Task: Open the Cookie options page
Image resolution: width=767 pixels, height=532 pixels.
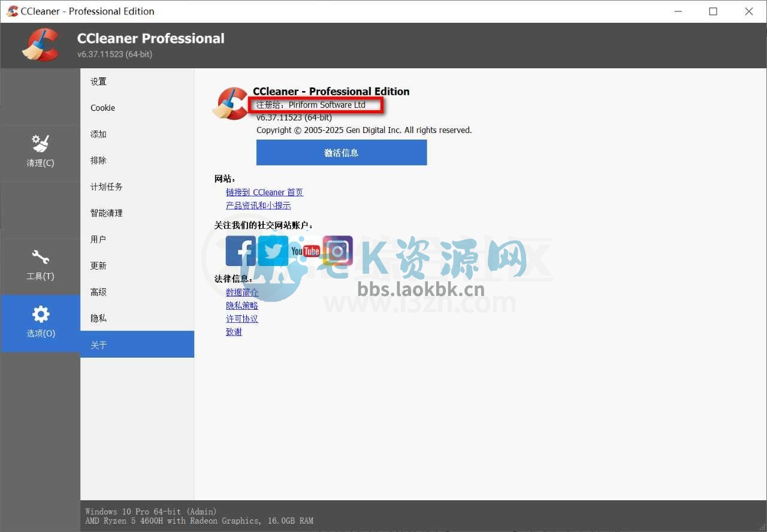Action: click(x=137, y=108)
